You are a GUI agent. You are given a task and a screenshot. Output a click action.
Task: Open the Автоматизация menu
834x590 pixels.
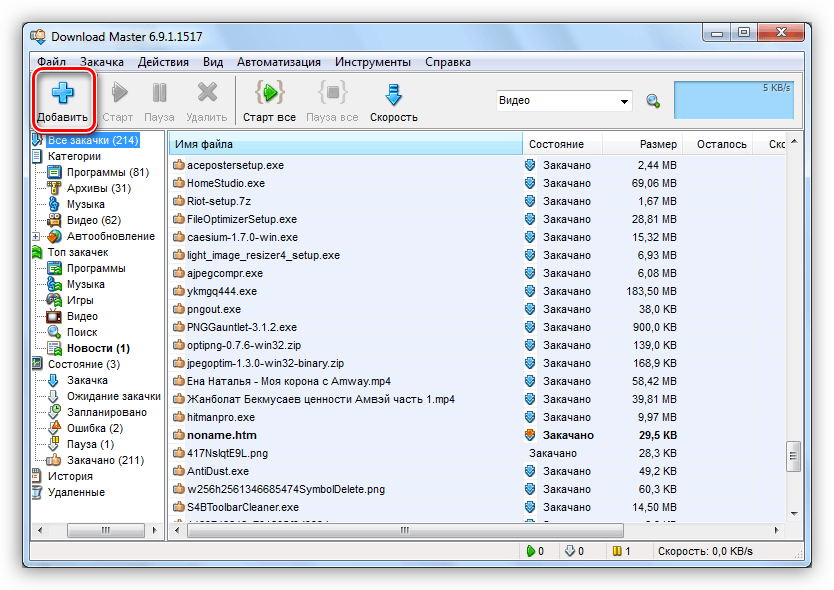(279, 62)
